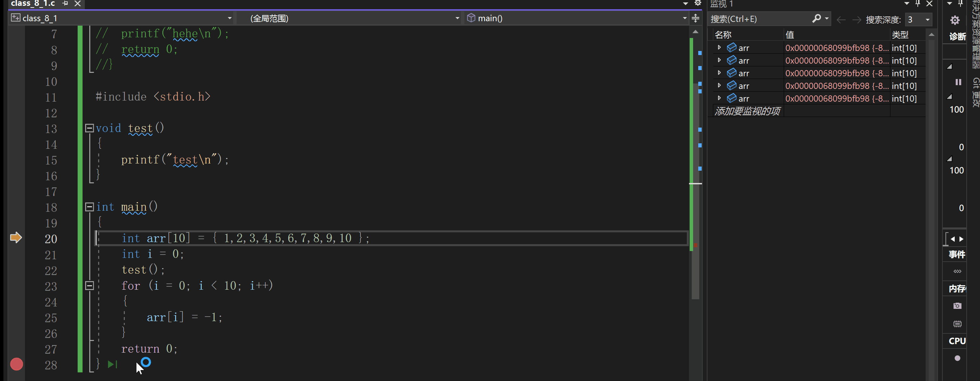Image resolution: width=980 pixels, height=381 pixels.
Task: Open the main() member dropdown
Action: point(685,18)
